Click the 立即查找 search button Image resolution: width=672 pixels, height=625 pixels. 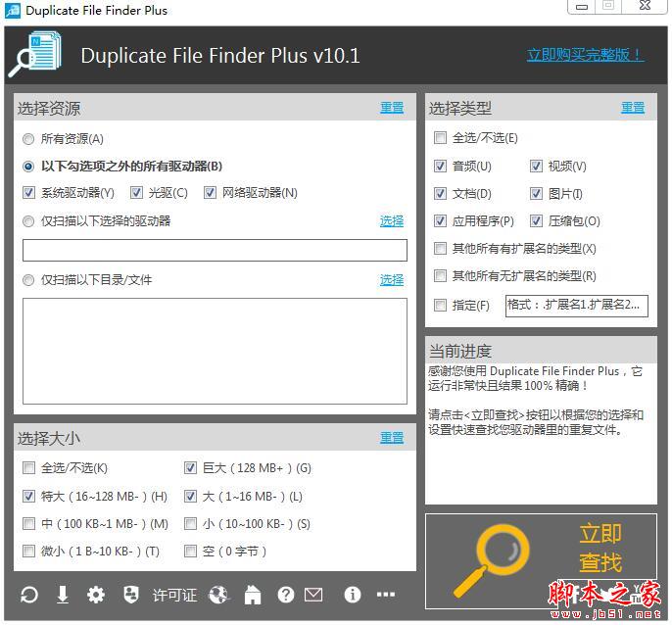click(541, 561)
